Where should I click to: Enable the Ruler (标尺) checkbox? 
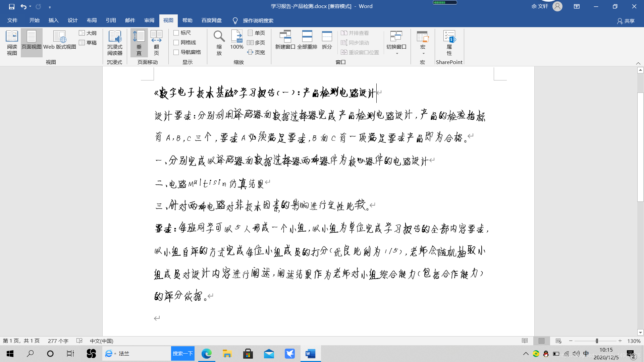(x=176, y=33)
